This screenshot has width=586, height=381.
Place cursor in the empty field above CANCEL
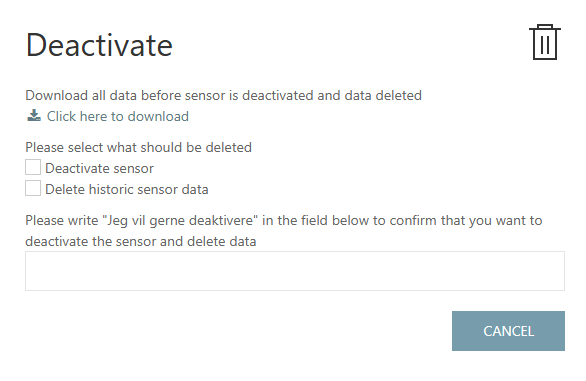[x=295, y=271]
